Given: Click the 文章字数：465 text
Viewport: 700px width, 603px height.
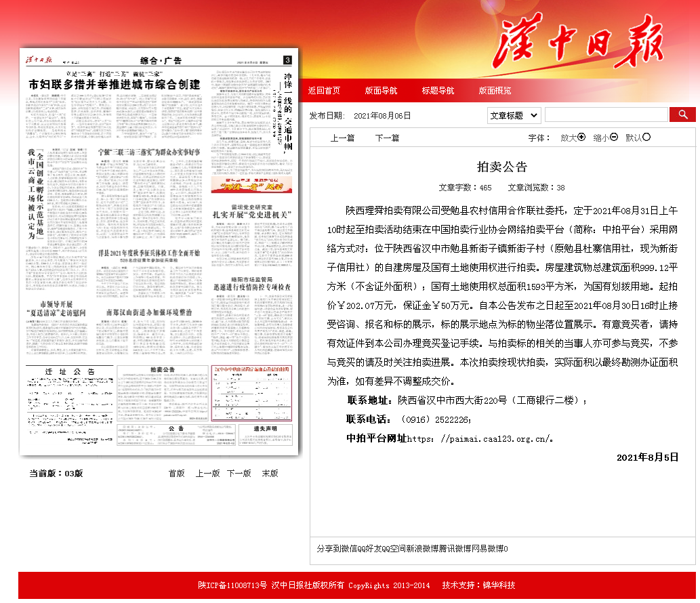Looking at the screenshot, I should pyautogui.click(x=465, y=188).
